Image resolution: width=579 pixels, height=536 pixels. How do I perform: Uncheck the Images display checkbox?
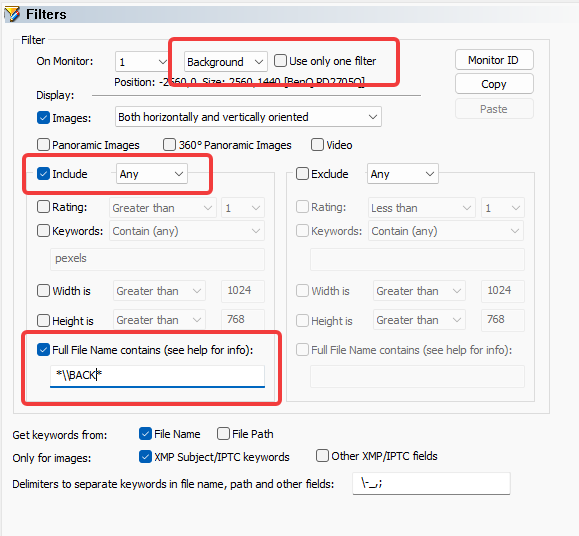pyautogui.click(x=43, y=118)
